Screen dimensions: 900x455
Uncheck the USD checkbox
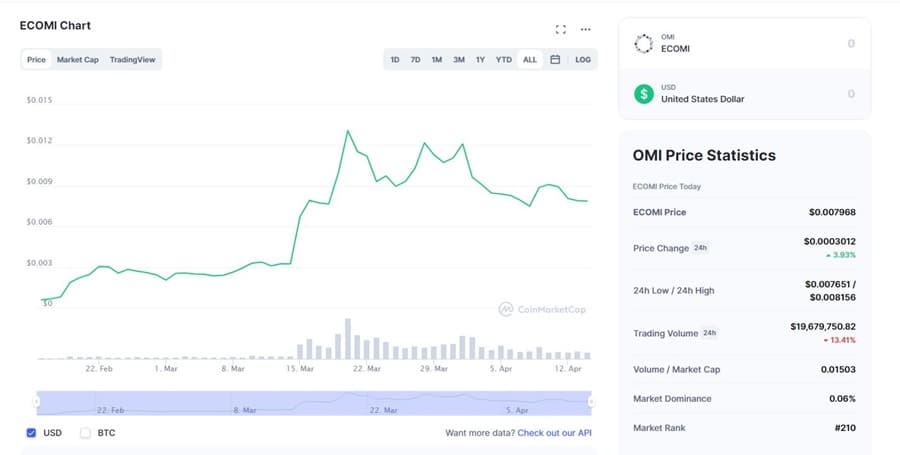[31, 433]
